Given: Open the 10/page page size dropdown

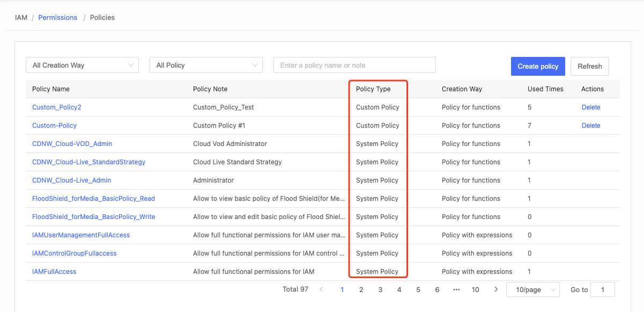Looking at the screenshot, I should [x=532, y=289].
